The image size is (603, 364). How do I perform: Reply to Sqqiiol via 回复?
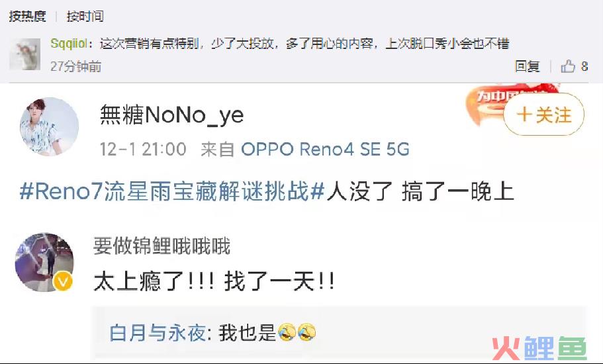click(528, 66)
